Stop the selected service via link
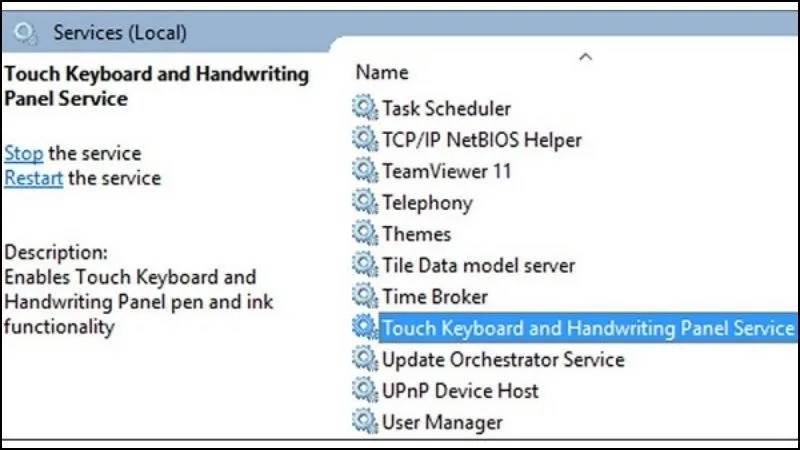The image size is (800, 450). (x=23, y=153)
